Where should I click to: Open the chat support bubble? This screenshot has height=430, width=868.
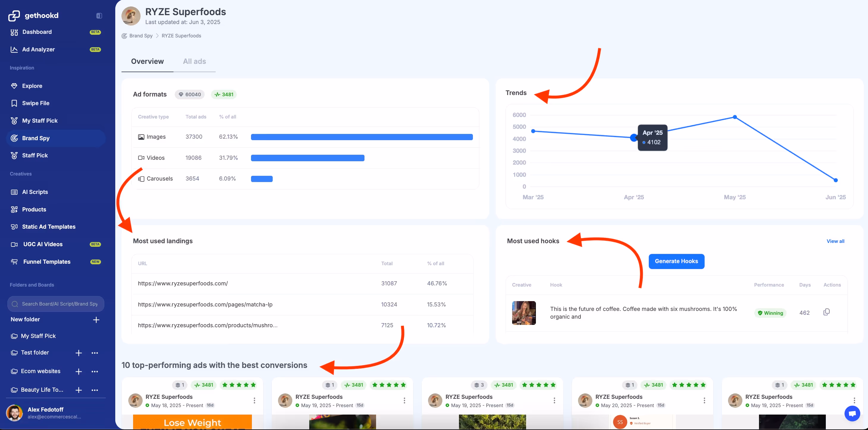click(x=852, y=413)
